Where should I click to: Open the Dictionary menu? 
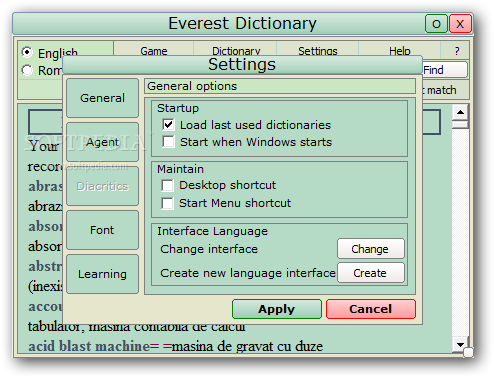tap(236, 51)
